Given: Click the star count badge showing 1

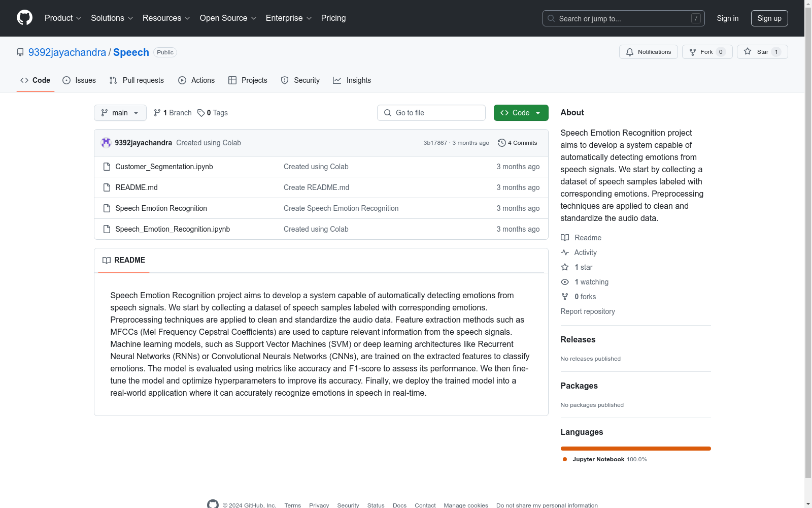Looking at the screenshot, I should [x=776, y=52].
